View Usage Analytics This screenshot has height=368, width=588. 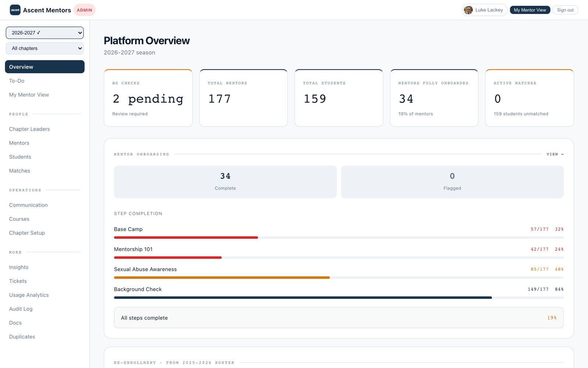pyautogui.click(x=29, y=295)
